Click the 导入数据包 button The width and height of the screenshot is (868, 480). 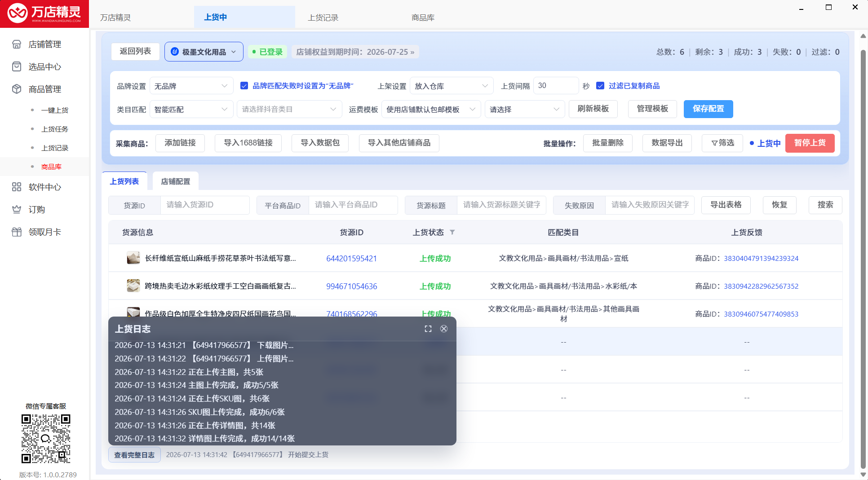pyautogui.click(x=320, y=143)
